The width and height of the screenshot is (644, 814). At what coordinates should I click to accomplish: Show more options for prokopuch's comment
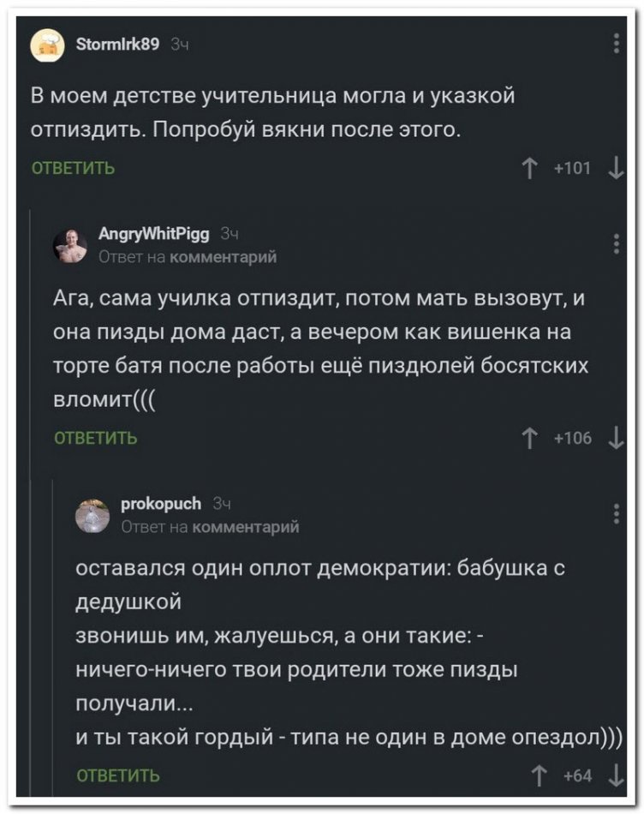click(x=617, y=514)
